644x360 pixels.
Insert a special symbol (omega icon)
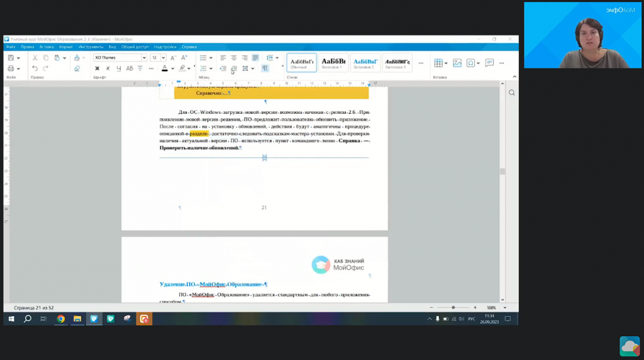pos(470,63)
